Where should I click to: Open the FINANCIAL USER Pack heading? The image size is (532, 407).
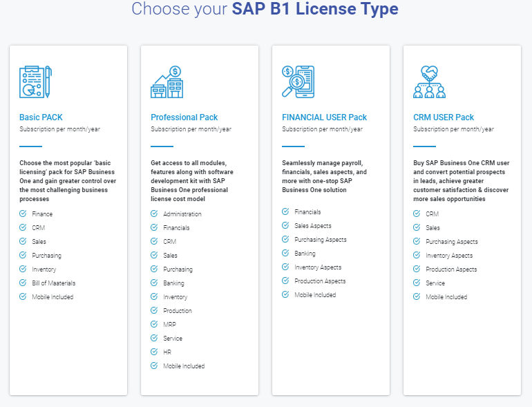(324, 117)
